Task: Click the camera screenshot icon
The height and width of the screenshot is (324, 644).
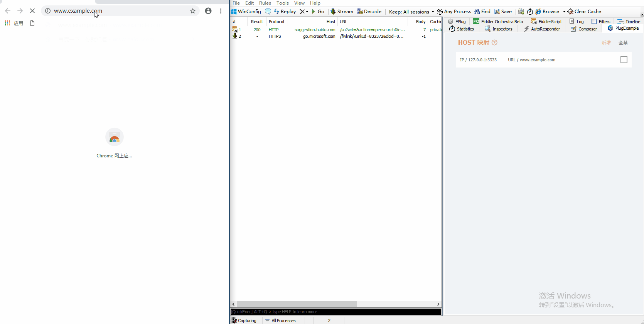Action: [x=521, y=12]
